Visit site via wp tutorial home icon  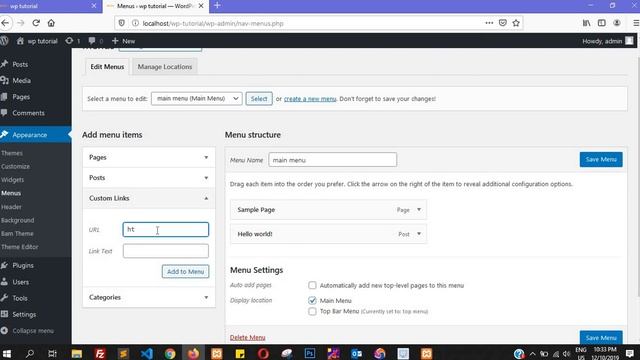click(37, 41)
